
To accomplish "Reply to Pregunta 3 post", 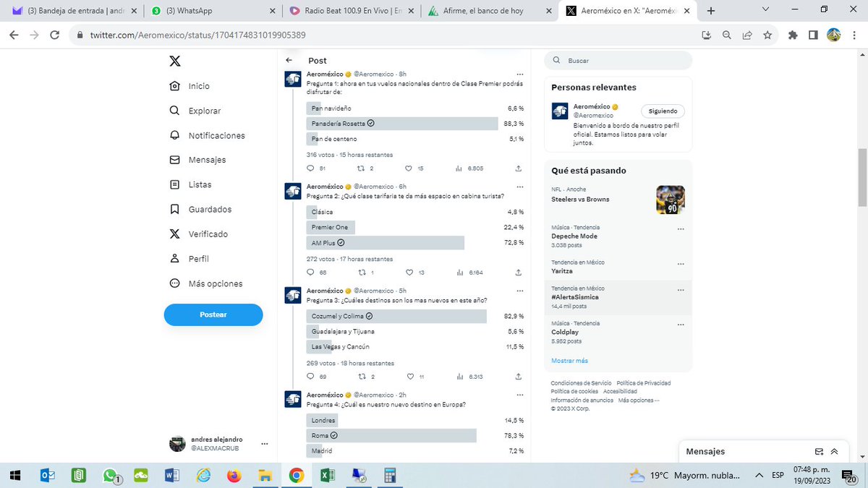I will tap(311, 377).
